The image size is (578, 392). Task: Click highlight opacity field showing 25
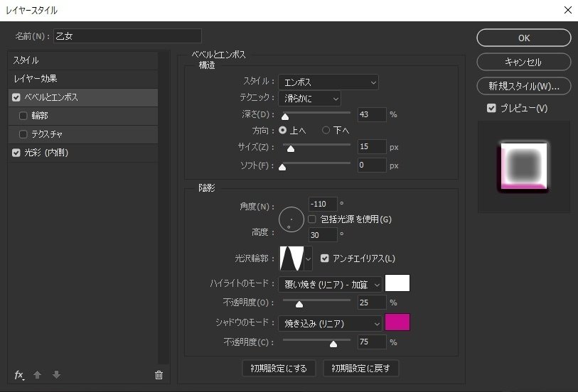pos(372,303)
